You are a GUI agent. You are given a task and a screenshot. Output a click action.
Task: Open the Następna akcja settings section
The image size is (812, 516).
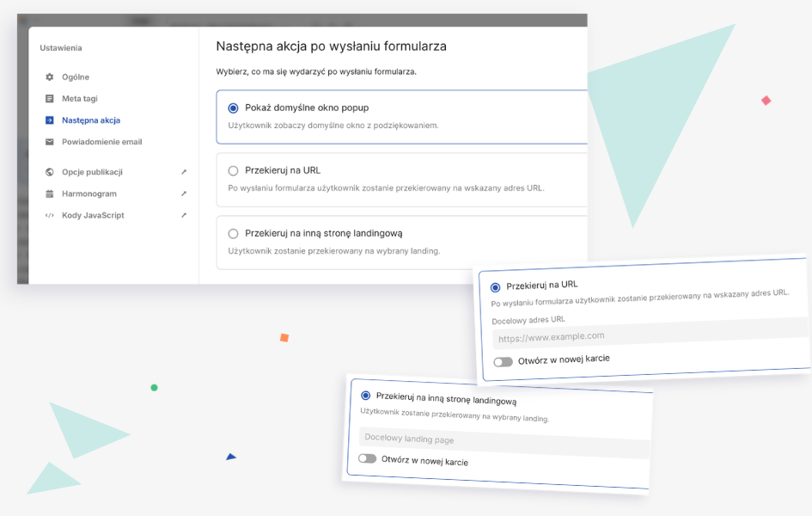91,120
